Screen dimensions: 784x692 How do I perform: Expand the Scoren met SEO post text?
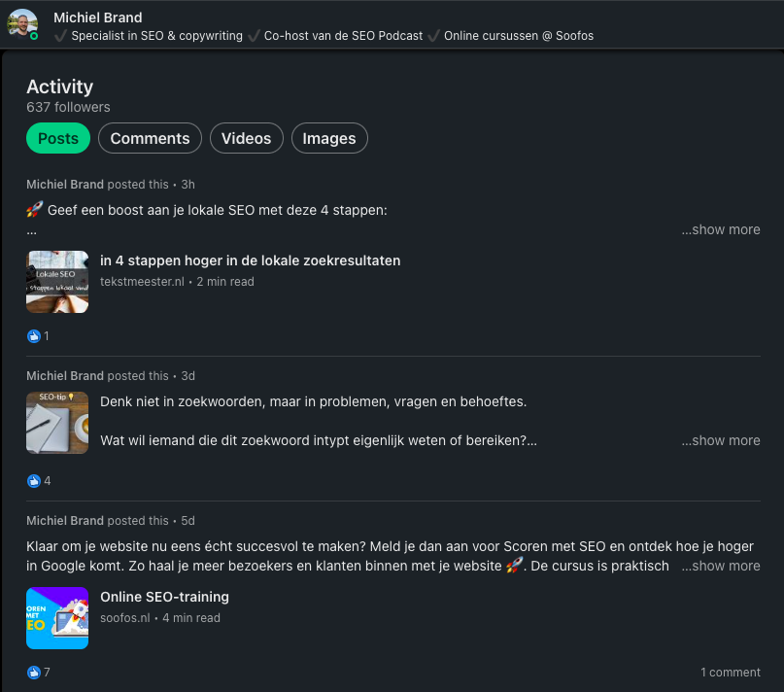(721, 566)
